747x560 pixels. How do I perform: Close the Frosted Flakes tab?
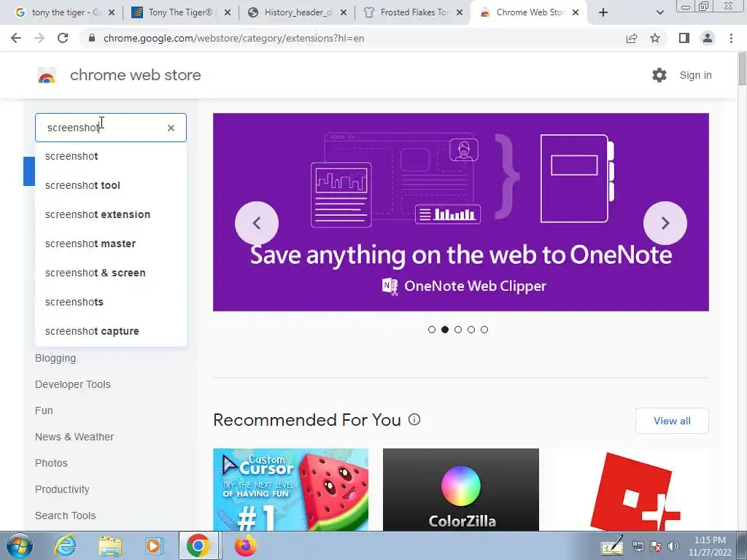coord(460,12)
